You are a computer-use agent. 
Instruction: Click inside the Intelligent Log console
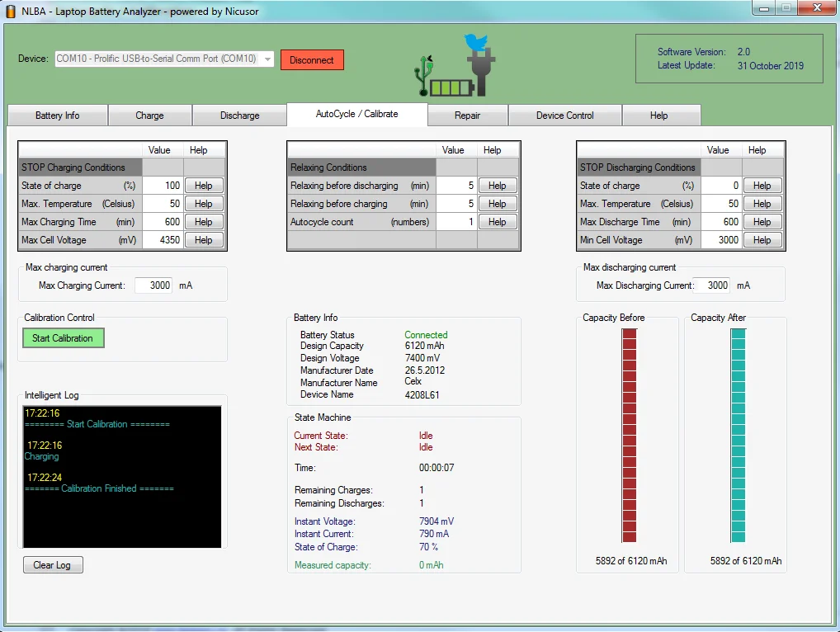[122, 477]
